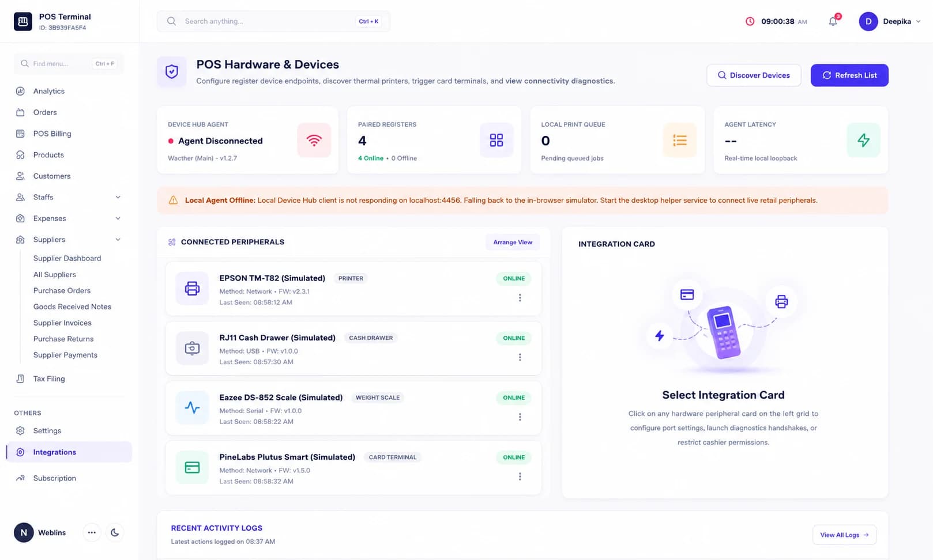Click the clock icon near time
This screenshot has height=560, width=933.
point(750,21)
